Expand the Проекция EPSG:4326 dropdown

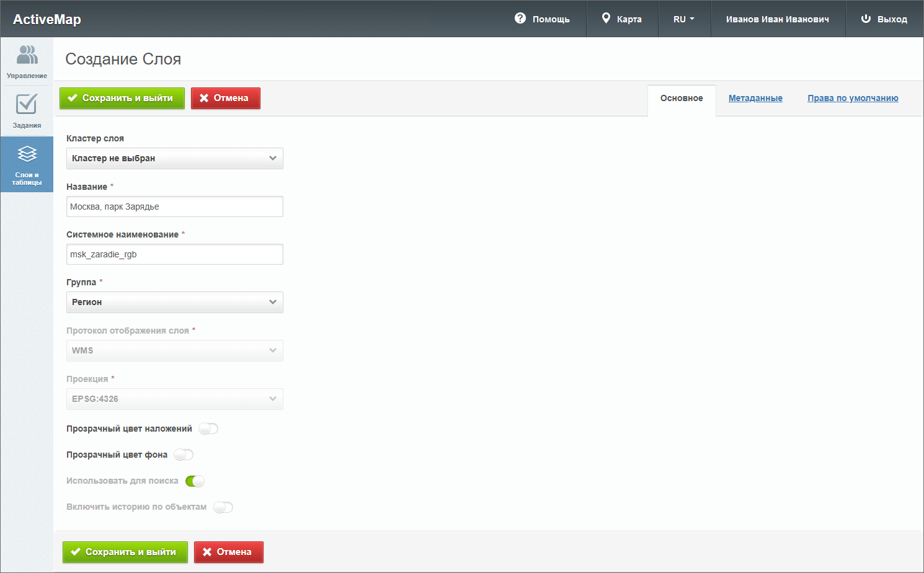(174, 399)
